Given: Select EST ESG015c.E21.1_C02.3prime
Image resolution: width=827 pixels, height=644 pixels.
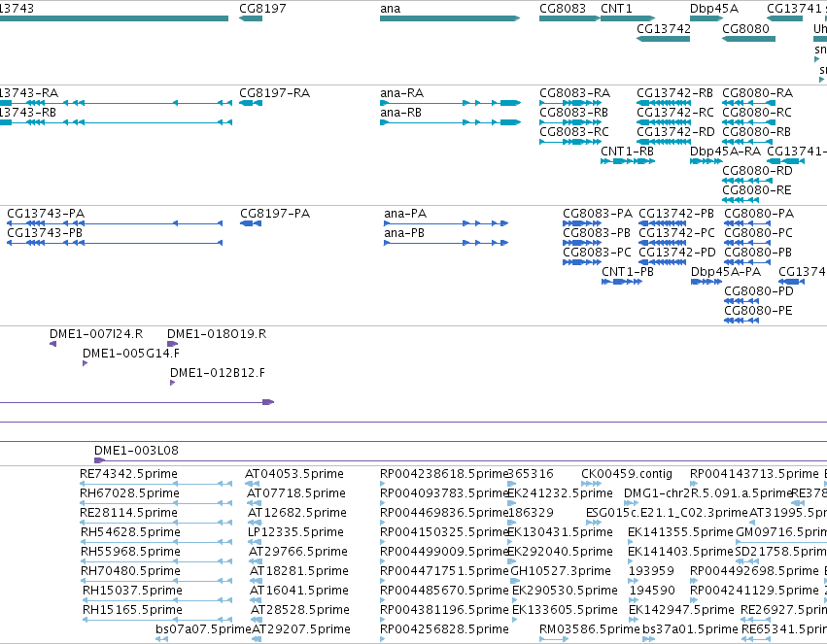Looking at the screenshot, I should tap(594, 523).
